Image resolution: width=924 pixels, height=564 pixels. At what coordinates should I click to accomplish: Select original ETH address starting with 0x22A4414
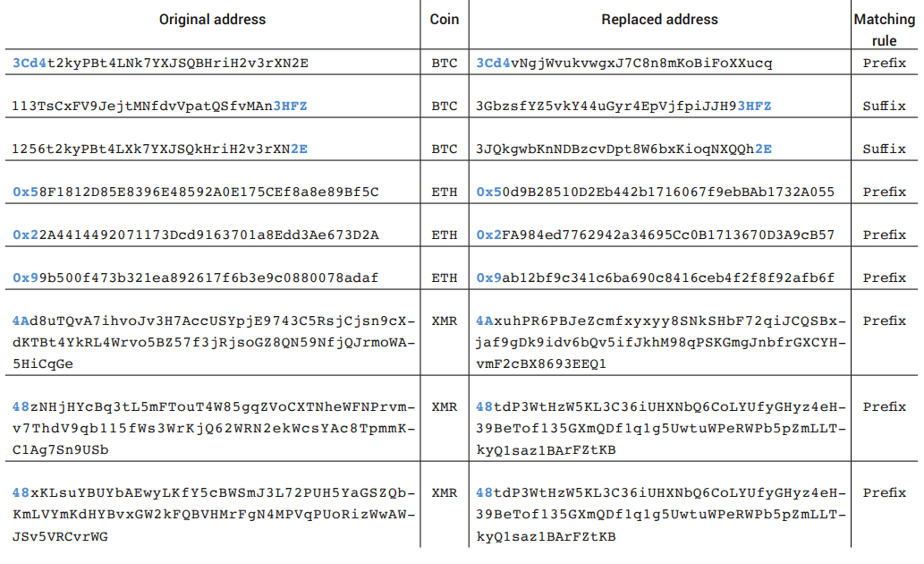(x=196, y=235)
